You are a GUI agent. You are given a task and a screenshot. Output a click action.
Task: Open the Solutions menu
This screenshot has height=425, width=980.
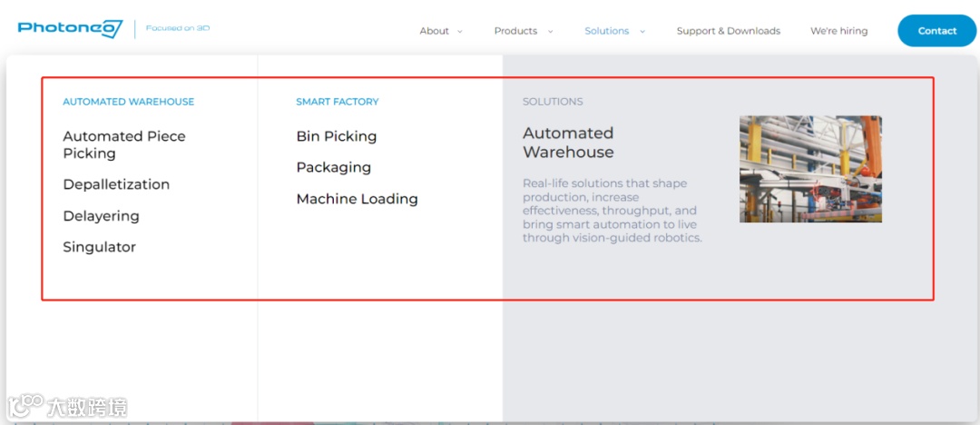tap(607, 31)
